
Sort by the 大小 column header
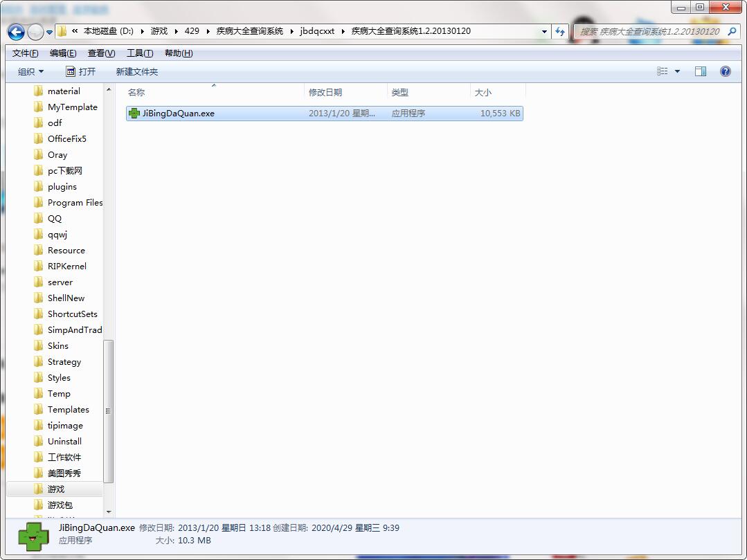498,92
